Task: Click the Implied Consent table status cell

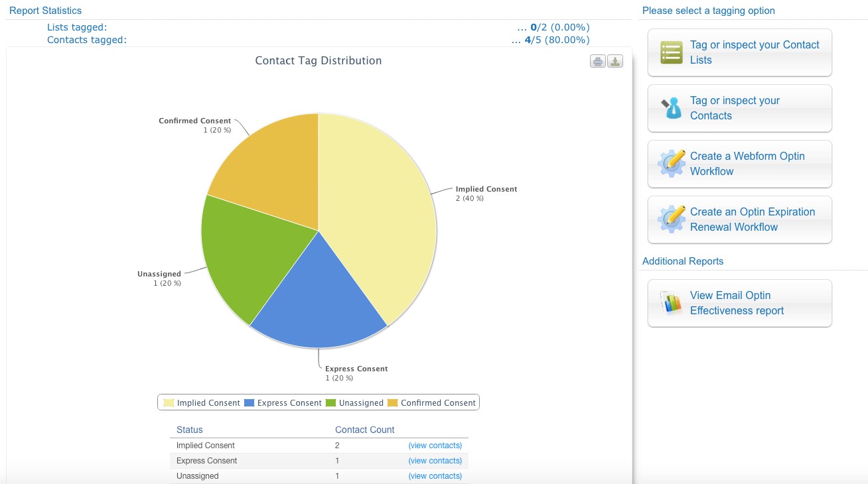Action: [x=206, y=446]
